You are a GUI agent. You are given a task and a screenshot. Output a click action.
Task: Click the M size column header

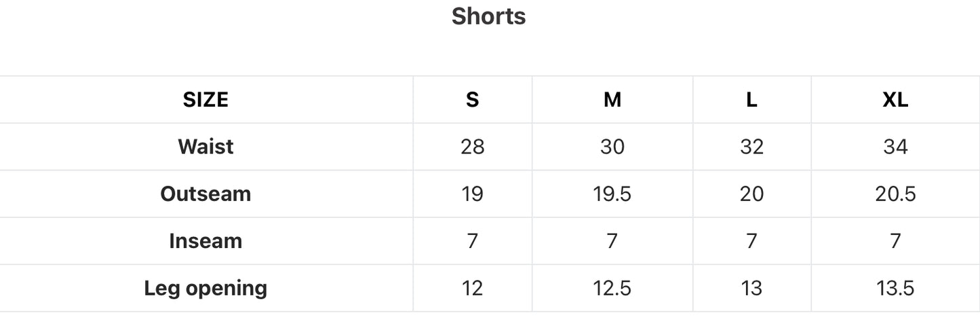[612, 100]
